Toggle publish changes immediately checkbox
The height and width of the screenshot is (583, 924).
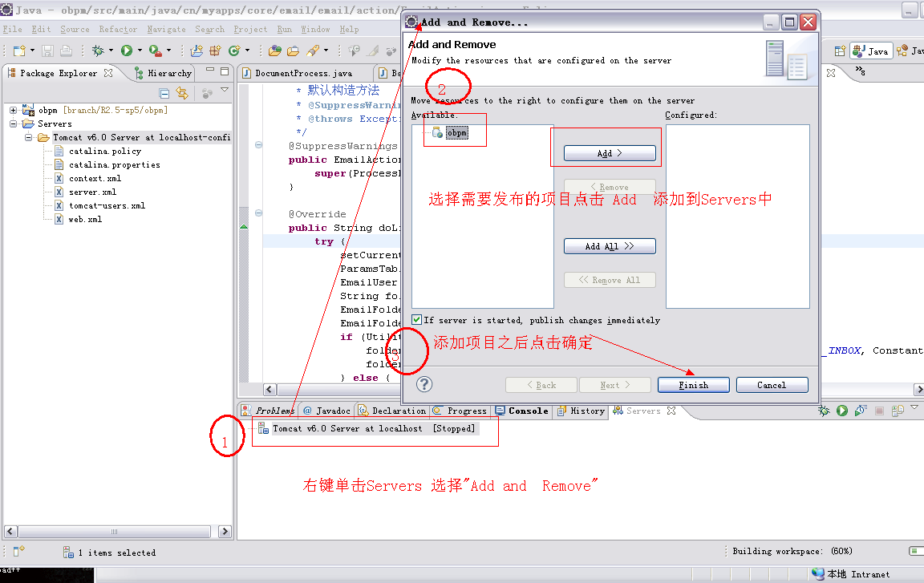(416, 320)
